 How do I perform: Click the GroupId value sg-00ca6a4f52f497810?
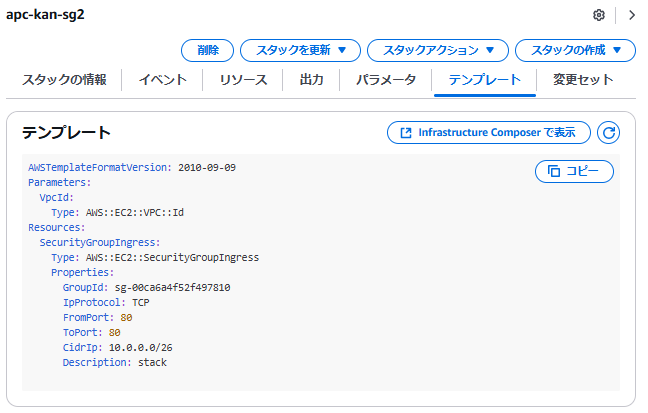(172, 288)
